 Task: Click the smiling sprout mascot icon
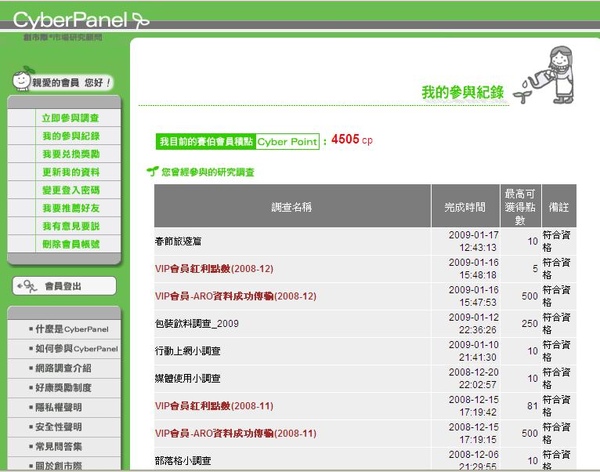[x=22, y=79]
